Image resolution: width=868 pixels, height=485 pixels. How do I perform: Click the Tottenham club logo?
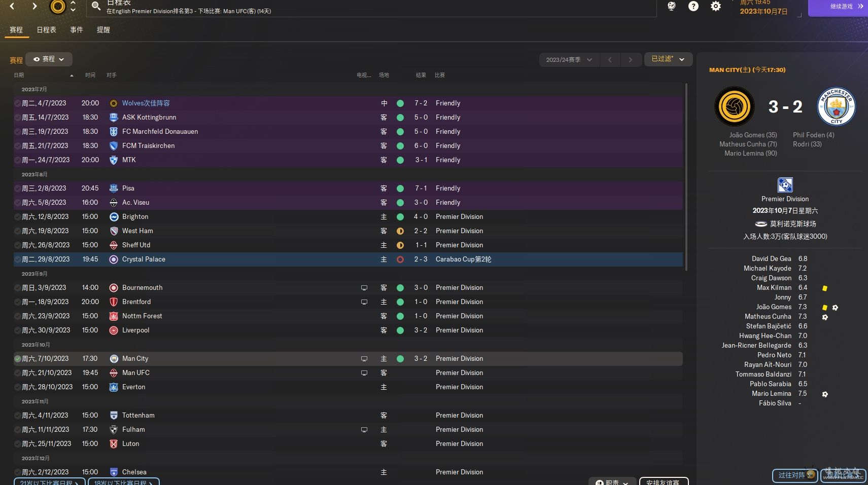point(114,415)
